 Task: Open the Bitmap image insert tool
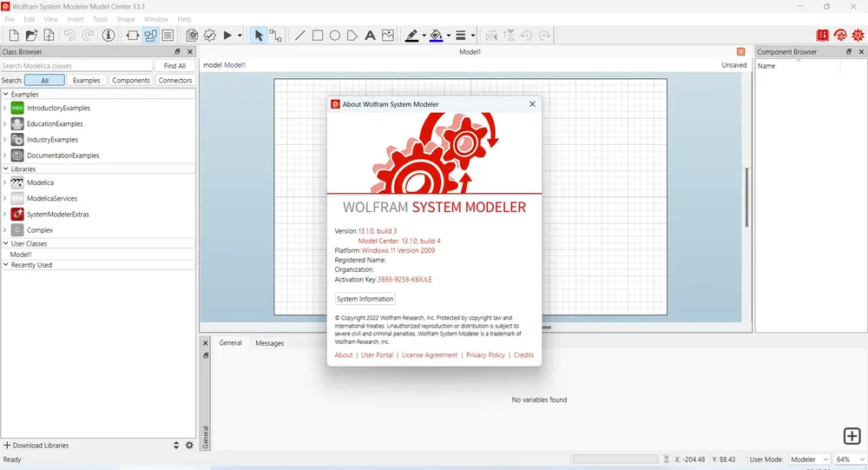point(387,36)
